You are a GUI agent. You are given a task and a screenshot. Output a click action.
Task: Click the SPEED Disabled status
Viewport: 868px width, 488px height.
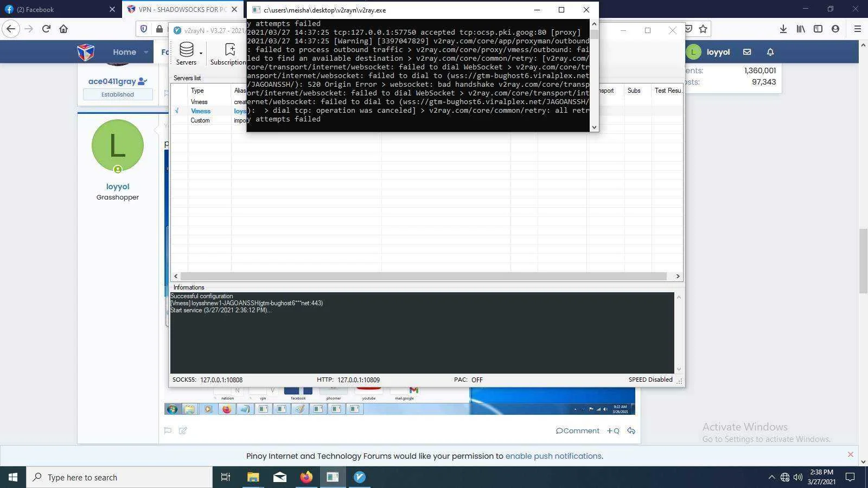click(650, 380)
